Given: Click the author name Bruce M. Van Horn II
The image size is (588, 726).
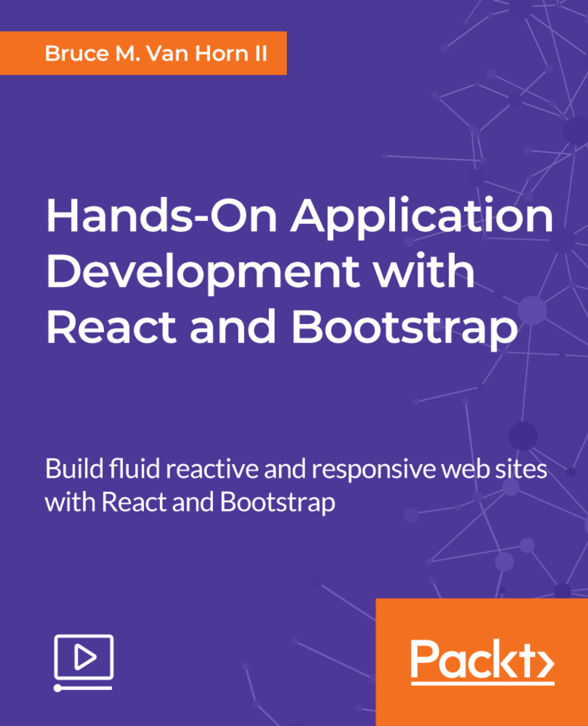Looking at the screenshot, I should (156, 54).
